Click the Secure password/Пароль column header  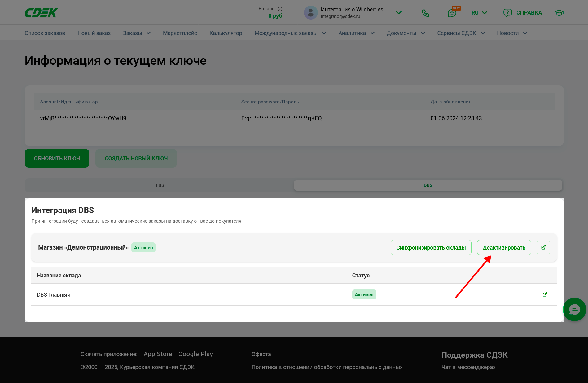click(x=270, y=102)
